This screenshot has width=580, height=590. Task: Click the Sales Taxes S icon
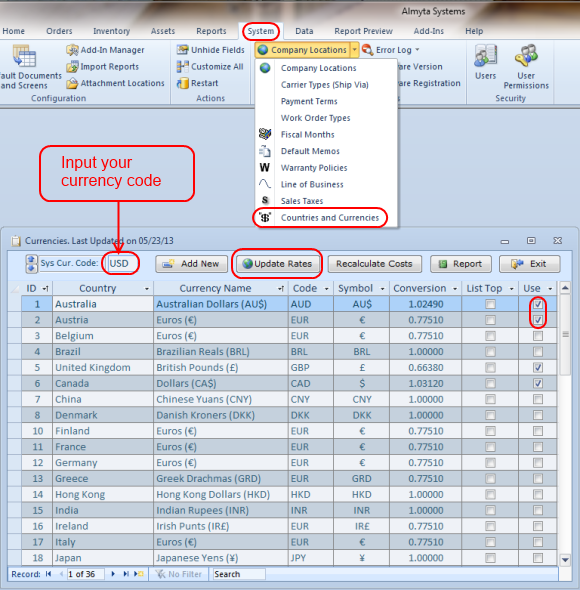click(265, 200)
